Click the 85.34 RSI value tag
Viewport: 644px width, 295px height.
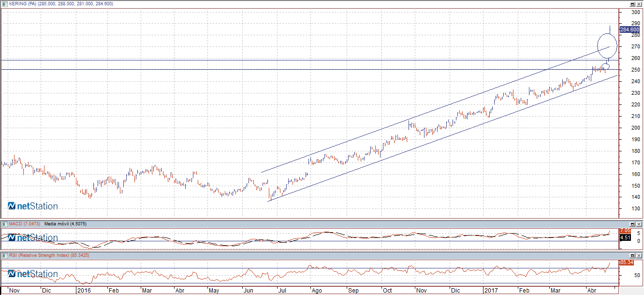627,262
